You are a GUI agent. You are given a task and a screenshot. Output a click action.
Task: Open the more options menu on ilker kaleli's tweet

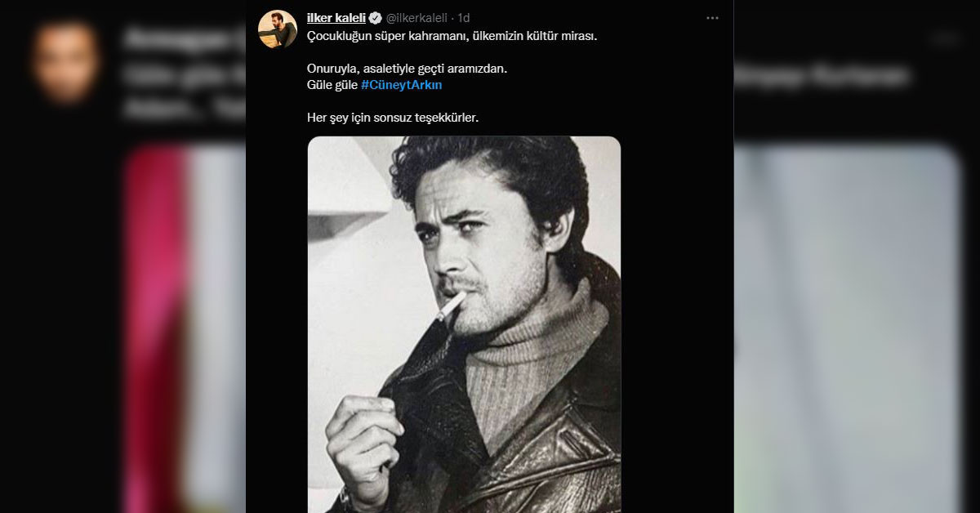tap(712, 18)
